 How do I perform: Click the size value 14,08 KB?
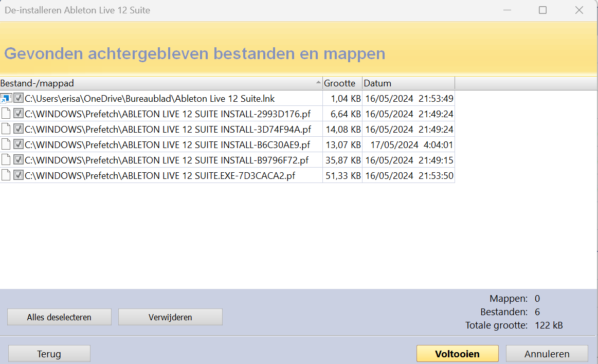(x=343, y=129)
